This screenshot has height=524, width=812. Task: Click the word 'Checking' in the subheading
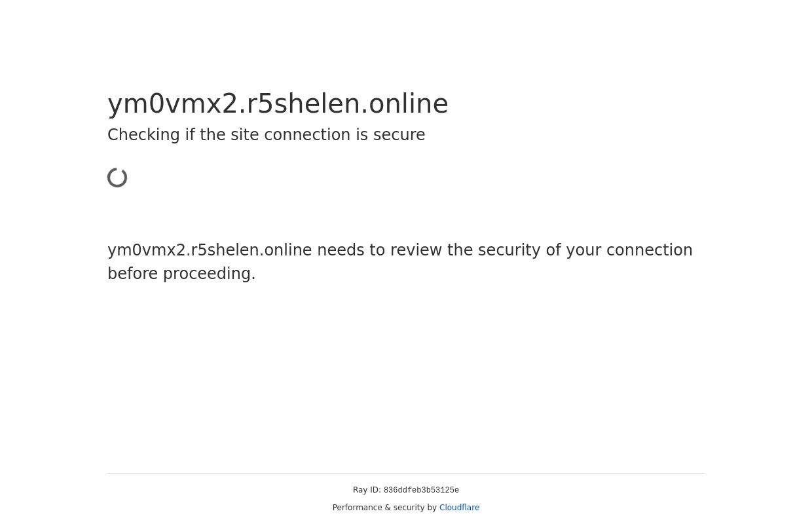pyautogui.click(x=143, y=135)
